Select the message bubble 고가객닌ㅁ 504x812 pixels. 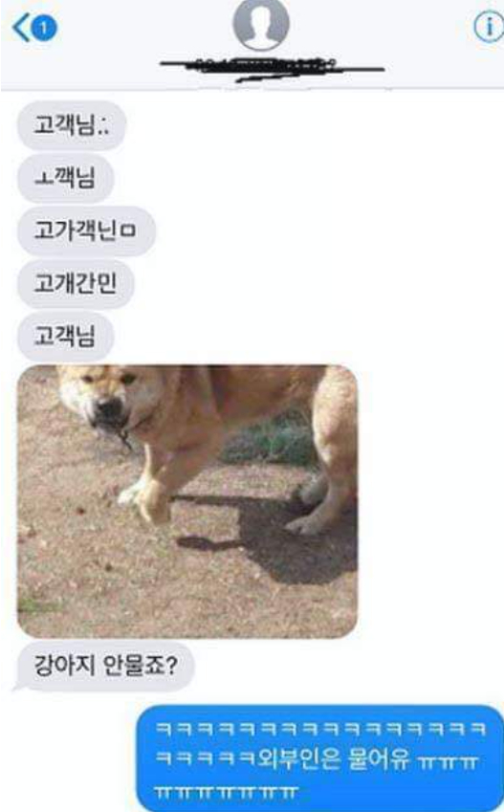pos(86,230)
